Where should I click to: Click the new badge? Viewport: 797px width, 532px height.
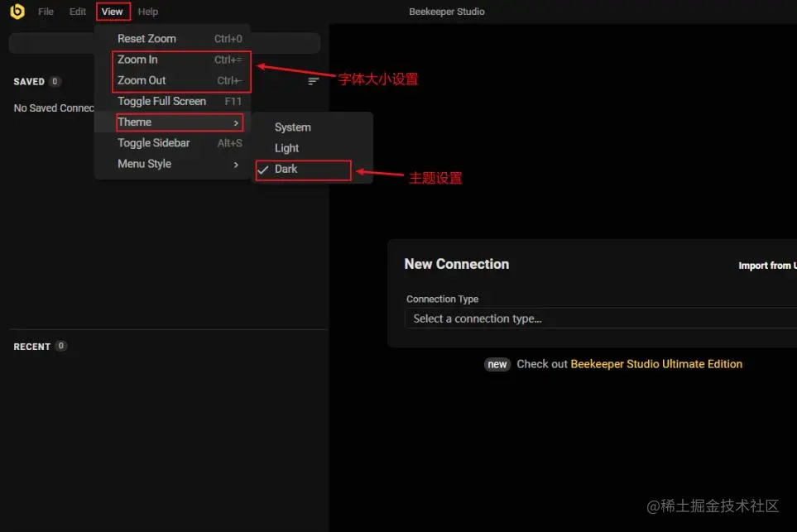(x=497, y=364)
